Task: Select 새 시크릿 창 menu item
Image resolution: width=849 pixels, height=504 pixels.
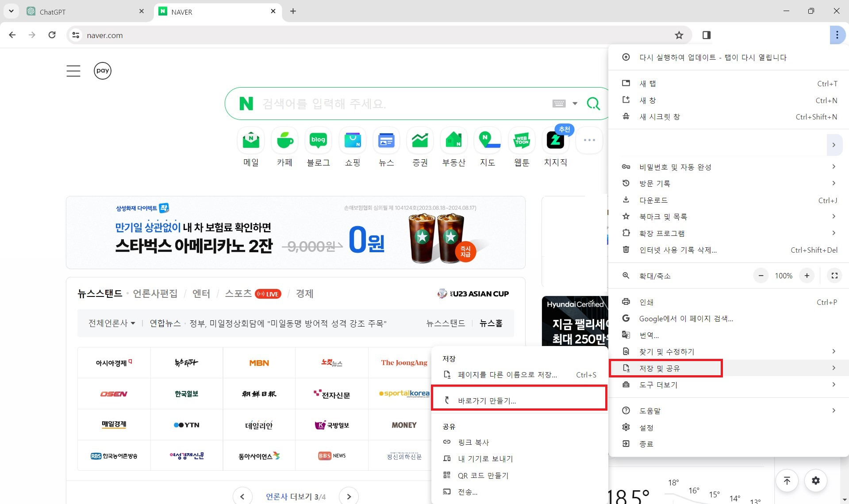Action: (x=729, y=117)
